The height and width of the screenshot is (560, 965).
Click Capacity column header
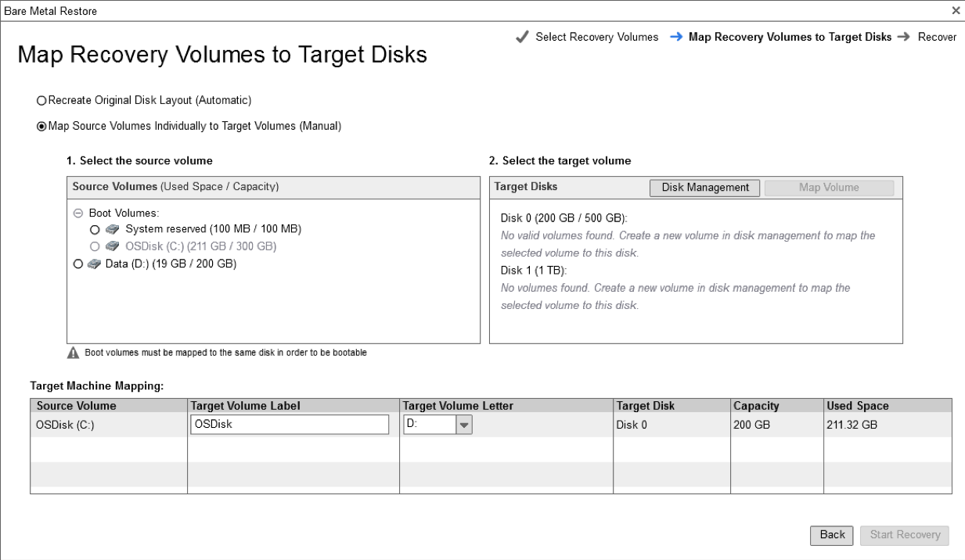[777, 406]
